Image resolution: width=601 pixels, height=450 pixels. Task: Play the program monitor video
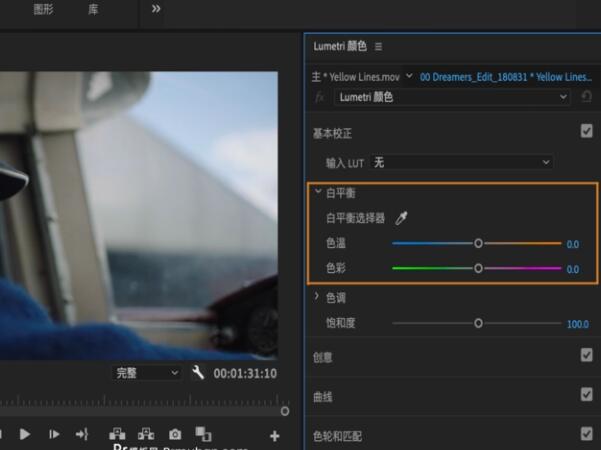pos(25,434)
